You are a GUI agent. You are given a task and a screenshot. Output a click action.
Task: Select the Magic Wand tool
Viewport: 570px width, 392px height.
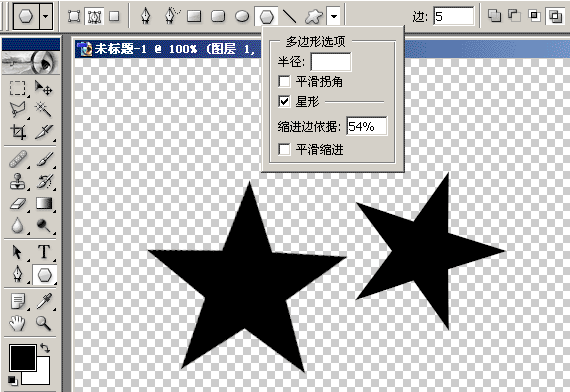pos(44,109)
